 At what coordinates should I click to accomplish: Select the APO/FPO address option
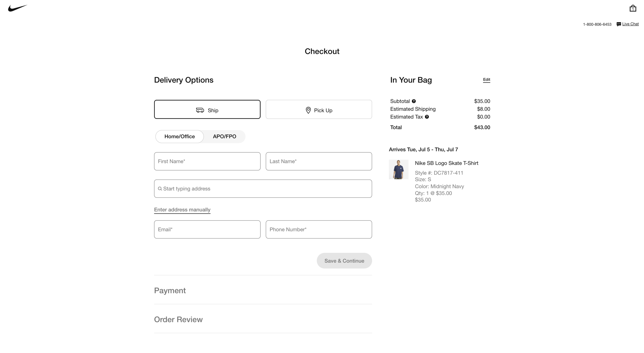point(224,136)
